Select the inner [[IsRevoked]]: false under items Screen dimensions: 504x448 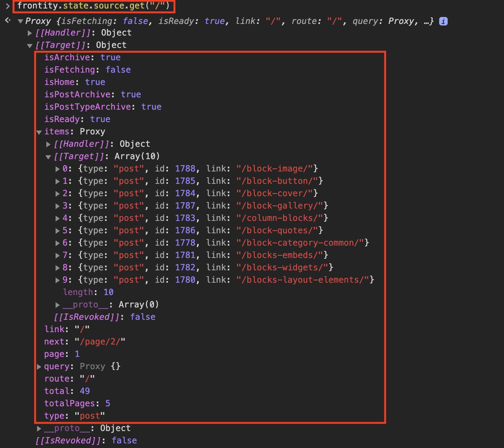(x=105, y=317)
